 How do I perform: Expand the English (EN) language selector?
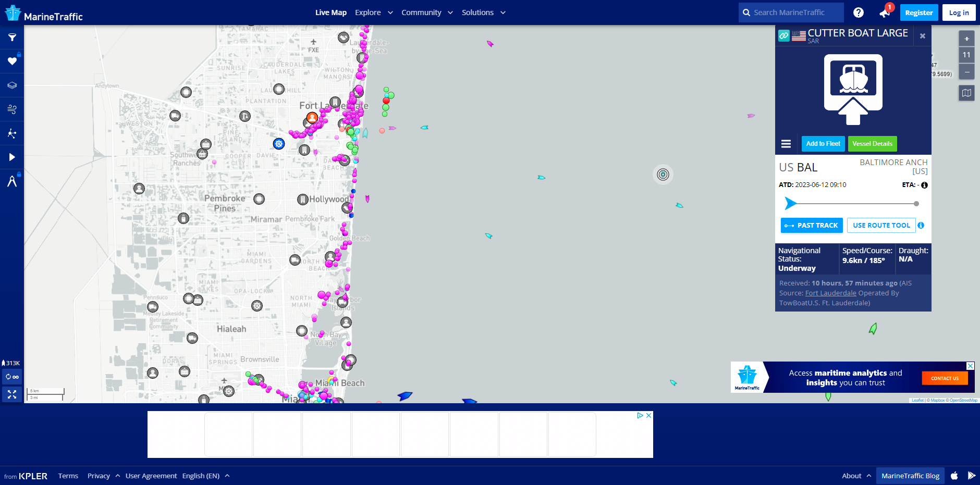click(206, 476)
